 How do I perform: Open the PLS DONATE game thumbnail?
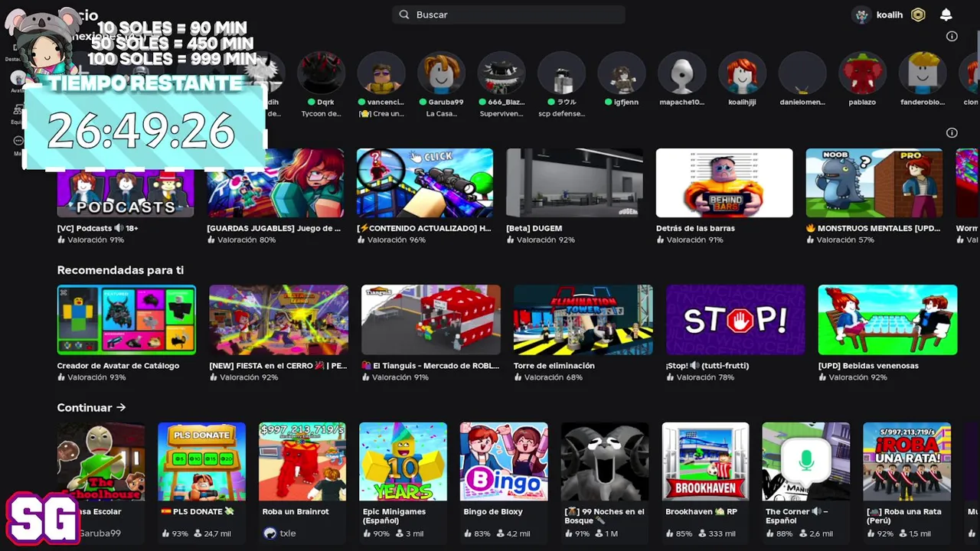[201, 461]
